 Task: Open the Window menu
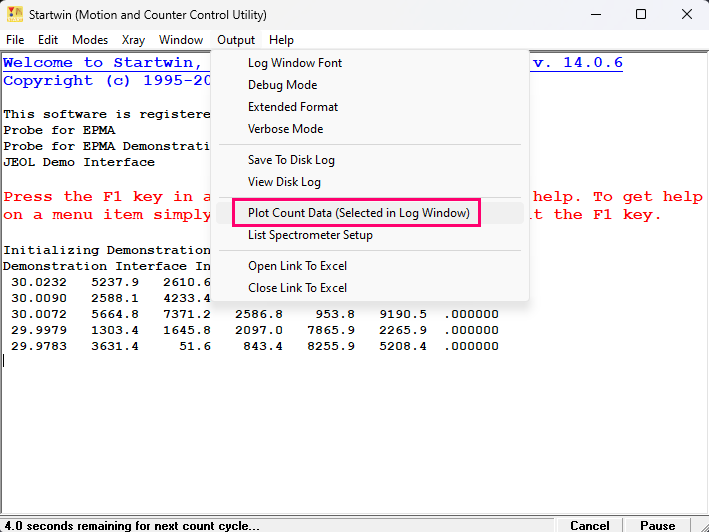[181, 40]
